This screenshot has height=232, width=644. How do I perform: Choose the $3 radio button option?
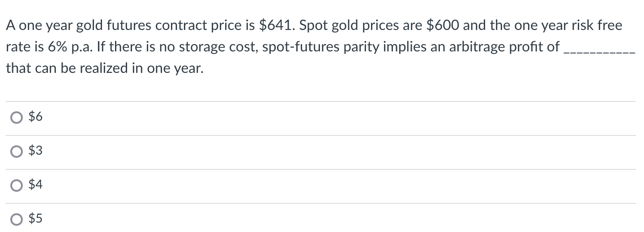coord(17,152)
